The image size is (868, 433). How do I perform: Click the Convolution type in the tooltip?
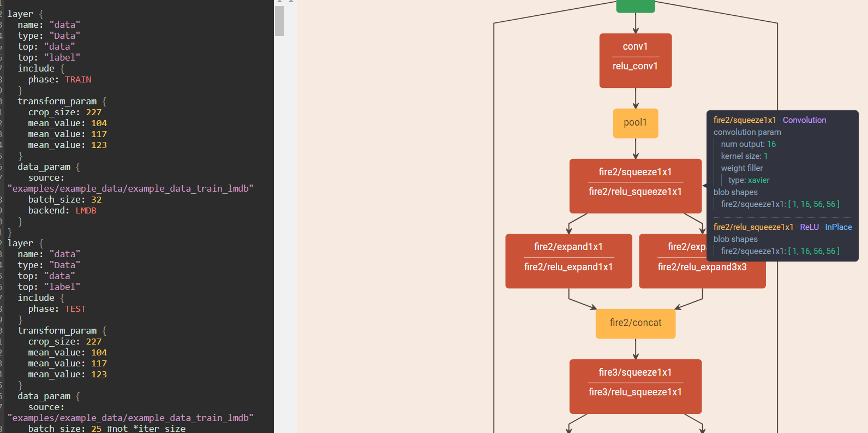pos(804,120)
